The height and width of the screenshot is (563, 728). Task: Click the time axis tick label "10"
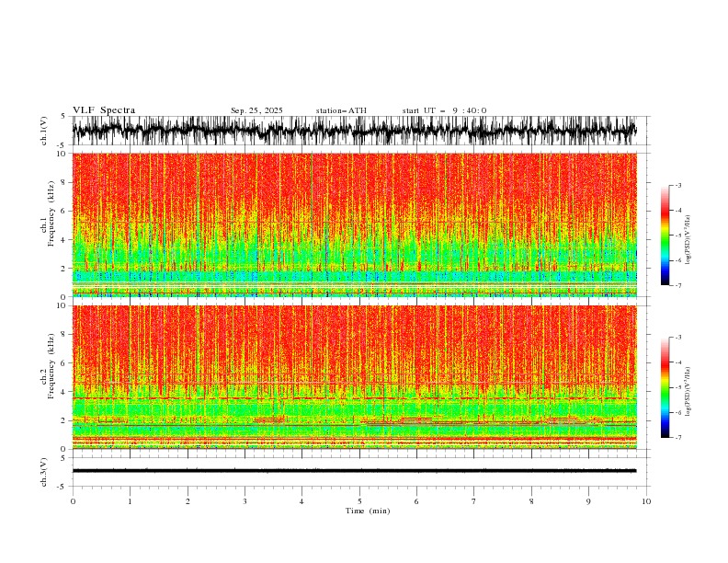[646, 501]
